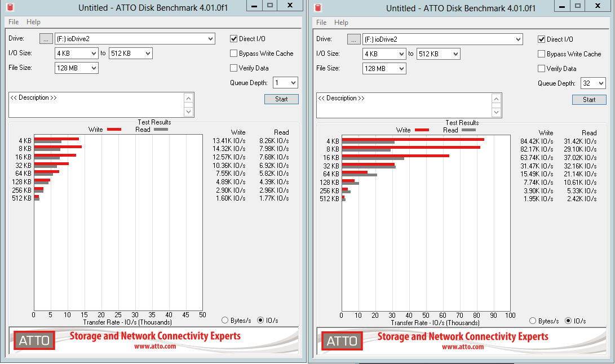Click the 63.74K IO/s write result
This screenshot has height=364, width=615.
[537, 158]
